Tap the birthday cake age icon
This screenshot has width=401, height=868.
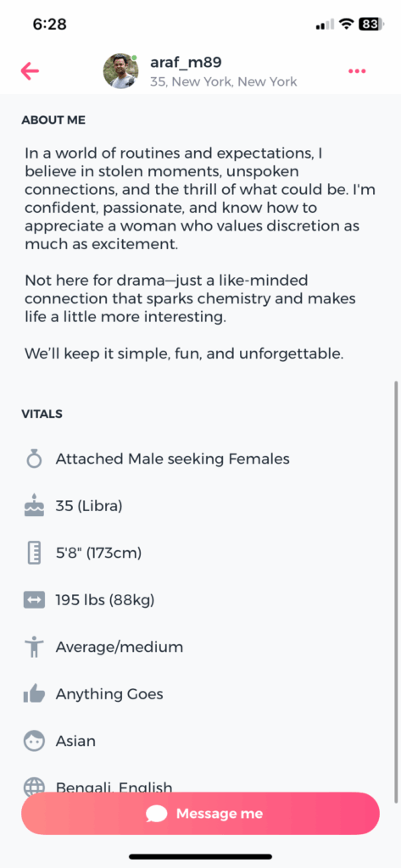point(35,505)
